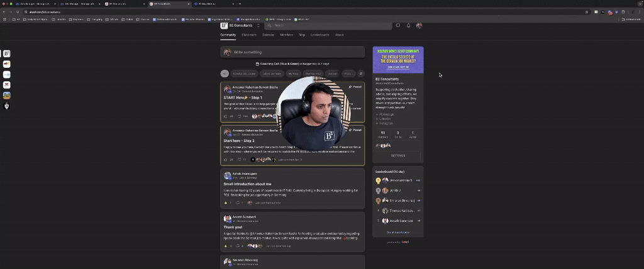
Task: Reload the page with browser refresh icon
Action: (17, 12)
